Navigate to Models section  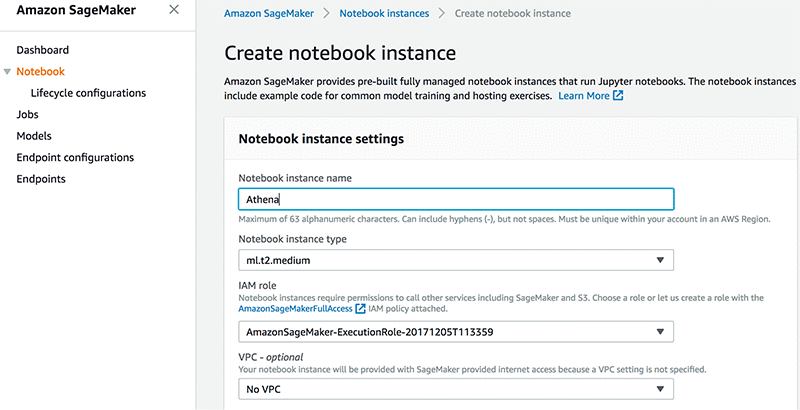coord(34,136)
